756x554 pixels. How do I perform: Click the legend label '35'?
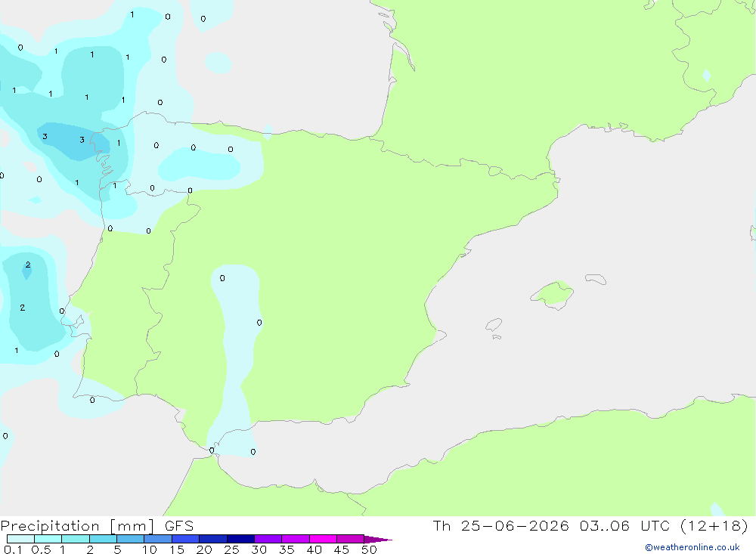point(287,549)
